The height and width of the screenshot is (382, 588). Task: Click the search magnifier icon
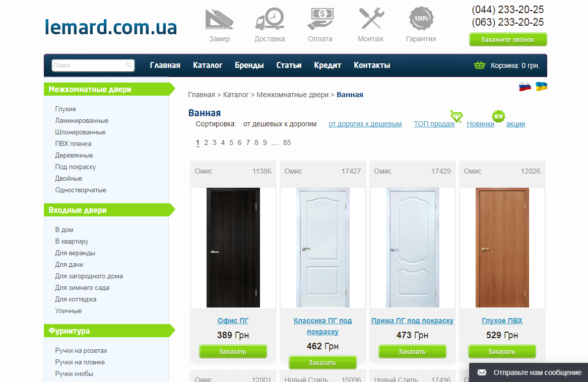pyautogui.click(x=128, y=65)
